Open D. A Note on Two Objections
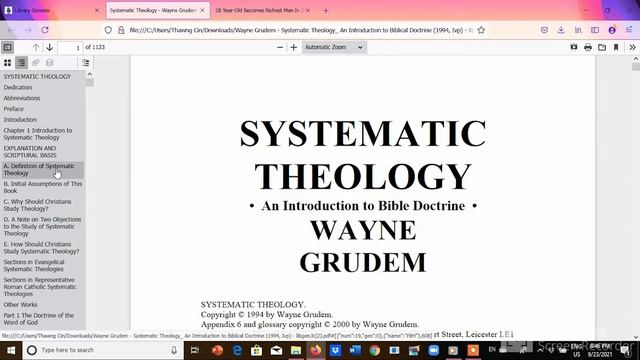The height and width of the screenshot is (360, 640). (42, 227)
